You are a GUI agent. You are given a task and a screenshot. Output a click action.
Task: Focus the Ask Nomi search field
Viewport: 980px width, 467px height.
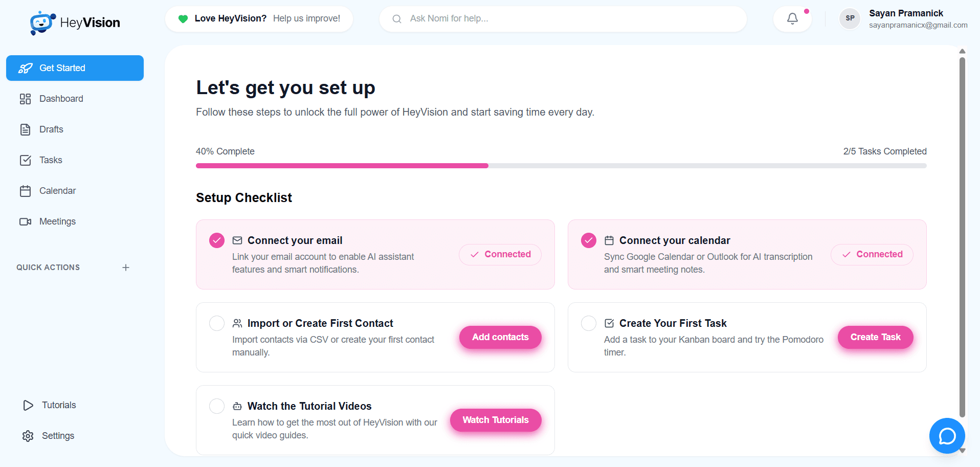pyautogui.click(x=563, y=19)
